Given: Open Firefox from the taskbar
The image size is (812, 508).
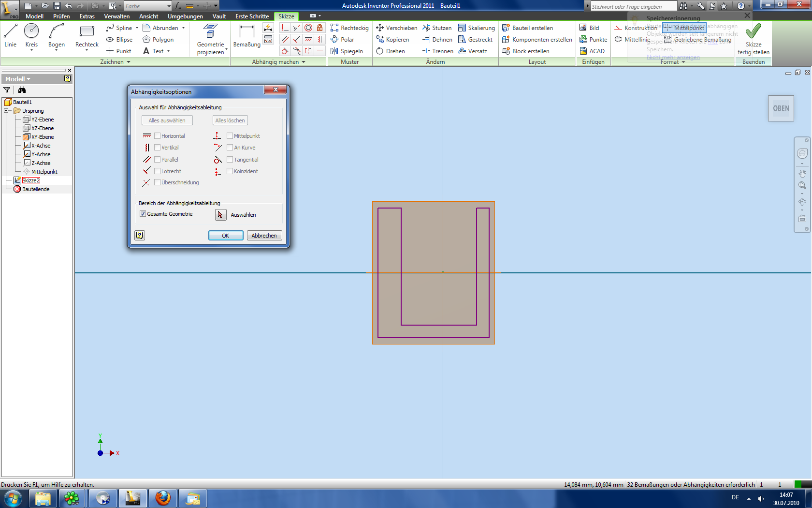Looking at the screenshot, I should [x=163, y=498].
